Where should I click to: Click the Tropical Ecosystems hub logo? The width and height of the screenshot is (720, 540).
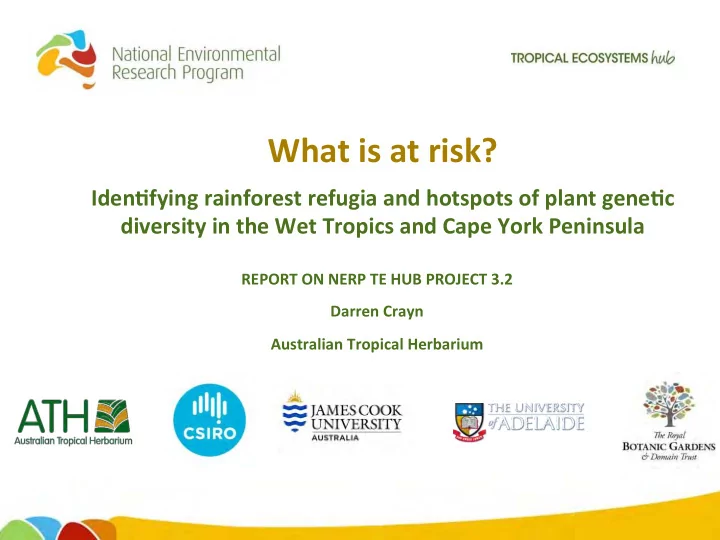[593, 58]
